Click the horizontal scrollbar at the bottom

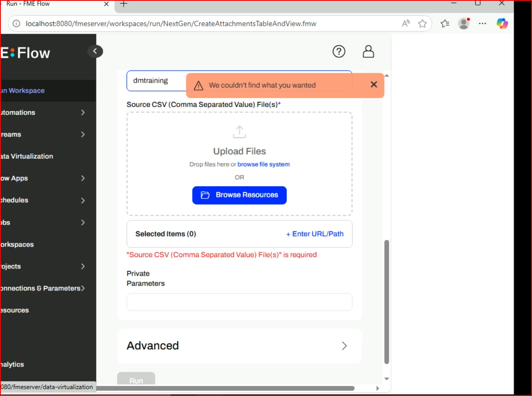pos(226,388)
